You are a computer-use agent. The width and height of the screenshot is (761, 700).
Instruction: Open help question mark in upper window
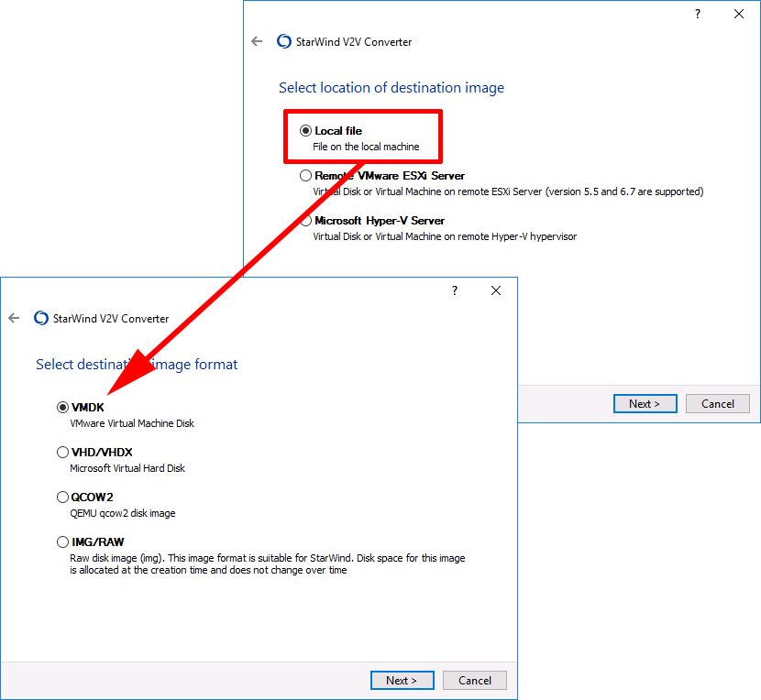[698, 14]
